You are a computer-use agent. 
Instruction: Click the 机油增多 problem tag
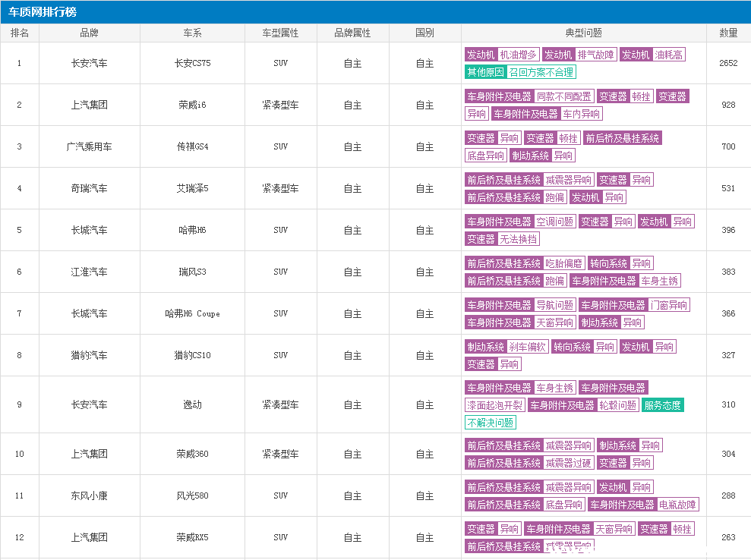[x=518, y=55]
